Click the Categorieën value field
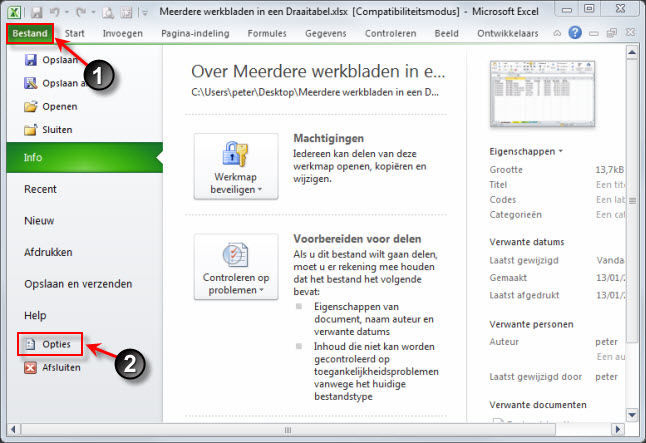The image size is (646, 443). pos(611,215)
